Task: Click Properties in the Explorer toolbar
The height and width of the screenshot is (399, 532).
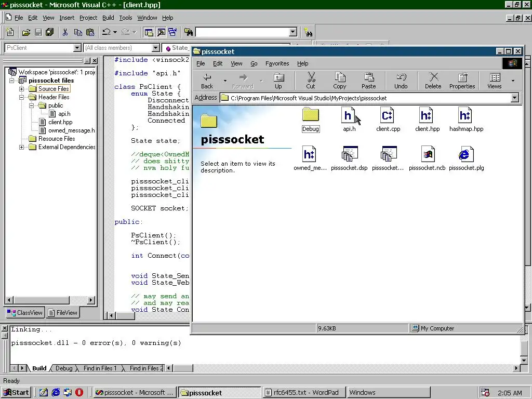Action: pos(462,81)
